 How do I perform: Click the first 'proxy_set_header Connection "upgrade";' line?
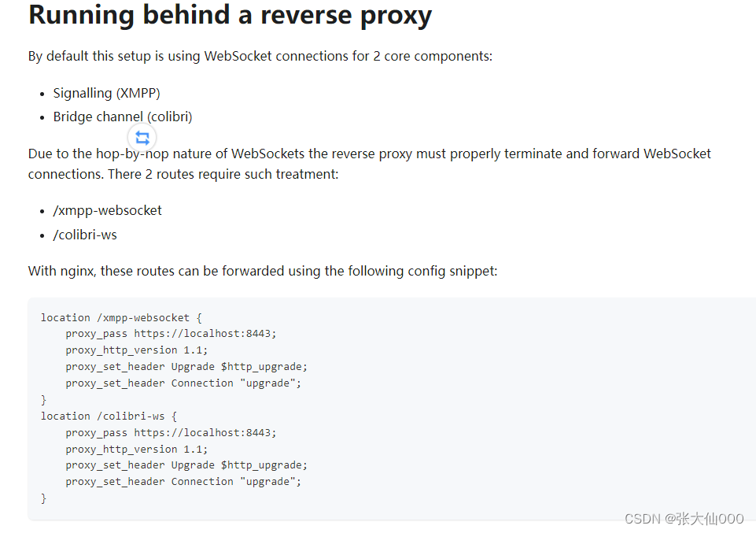click(183, 383)
